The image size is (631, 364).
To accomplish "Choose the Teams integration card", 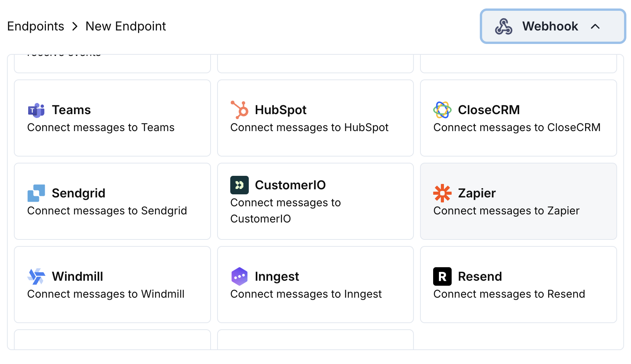I will click(x=112, y=118).
